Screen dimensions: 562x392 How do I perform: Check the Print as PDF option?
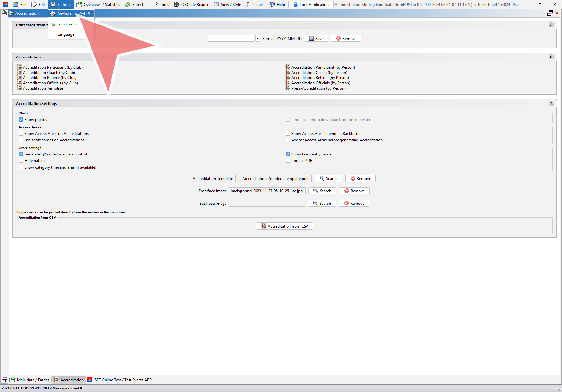point(288,161)
